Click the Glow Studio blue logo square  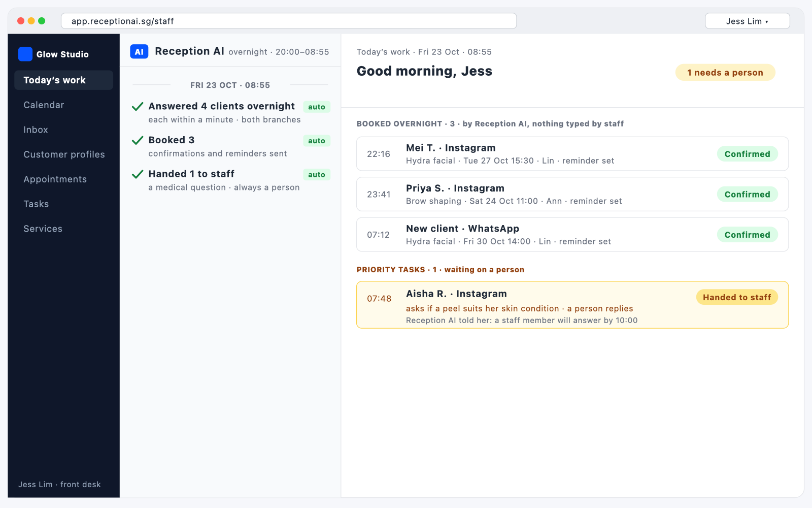tap(25, 54)
